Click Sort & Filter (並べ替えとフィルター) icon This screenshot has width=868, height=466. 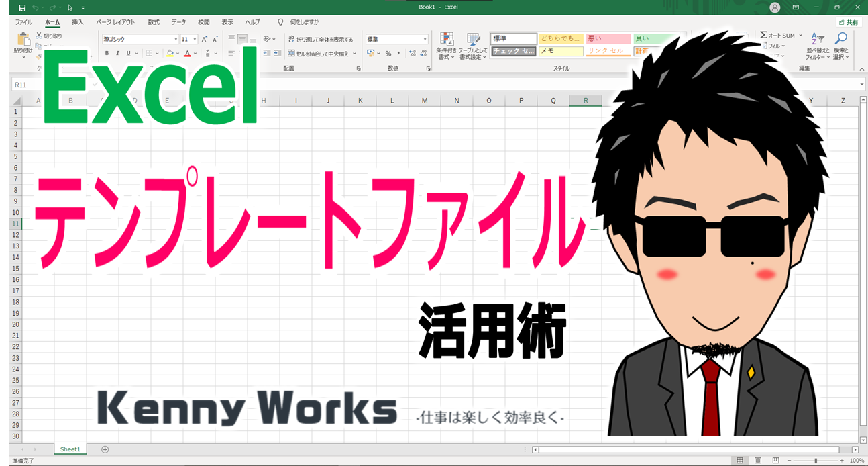818,40
